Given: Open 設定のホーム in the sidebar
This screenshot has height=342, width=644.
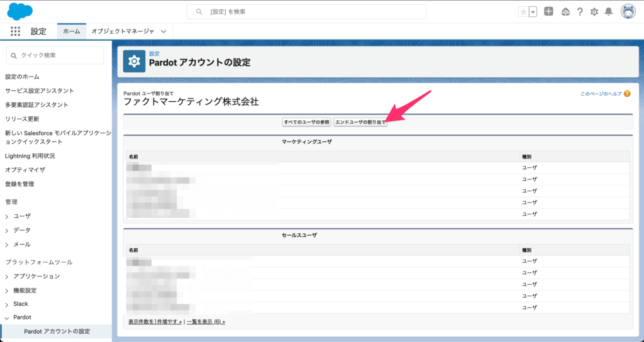Looking at the screenshot, I should (22, 77).
